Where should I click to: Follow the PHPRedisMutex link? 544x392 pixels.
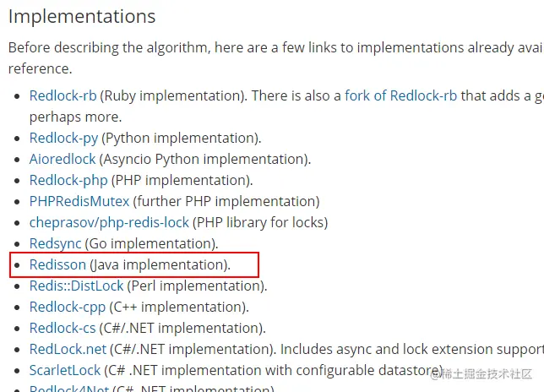[x=79, y=202]
